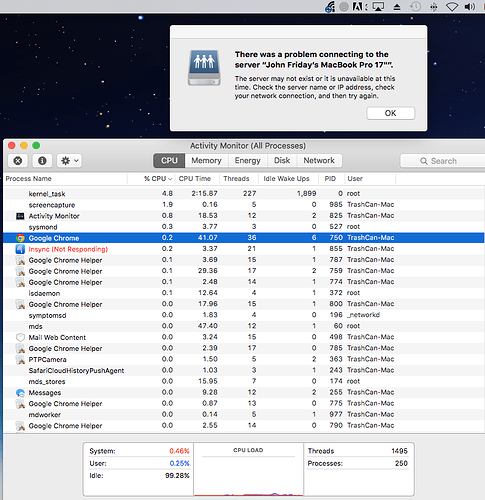This screenshot has width=485, height=500.
Task: Open the Inspect process info icon
Action: coord(42,161)
